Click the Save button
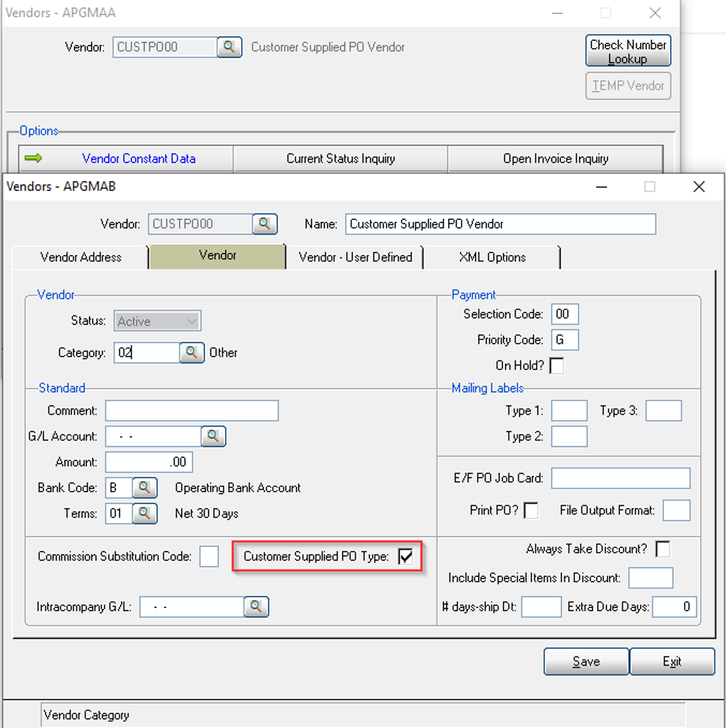This screenshot has width=726, height=728. 586,661
